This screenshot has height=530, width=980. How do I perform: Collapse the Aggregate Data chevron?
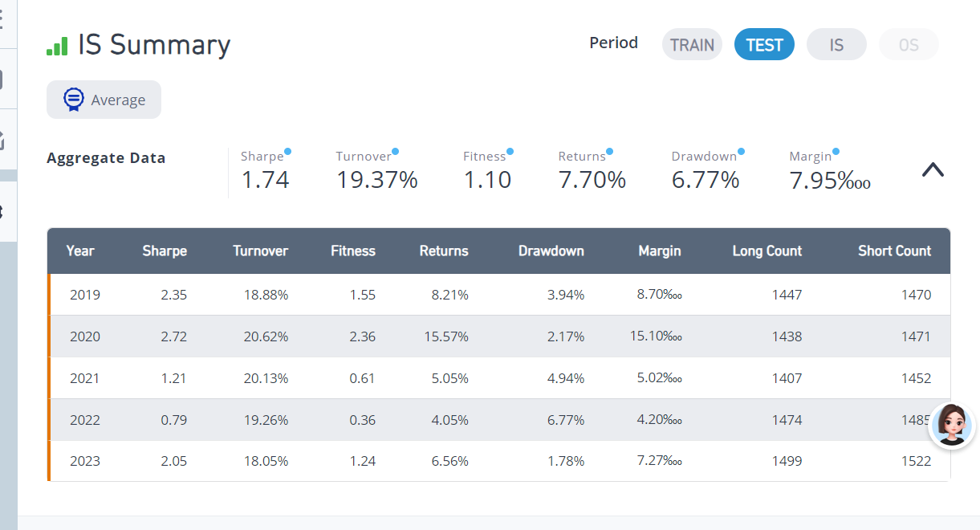pos(933,169)
